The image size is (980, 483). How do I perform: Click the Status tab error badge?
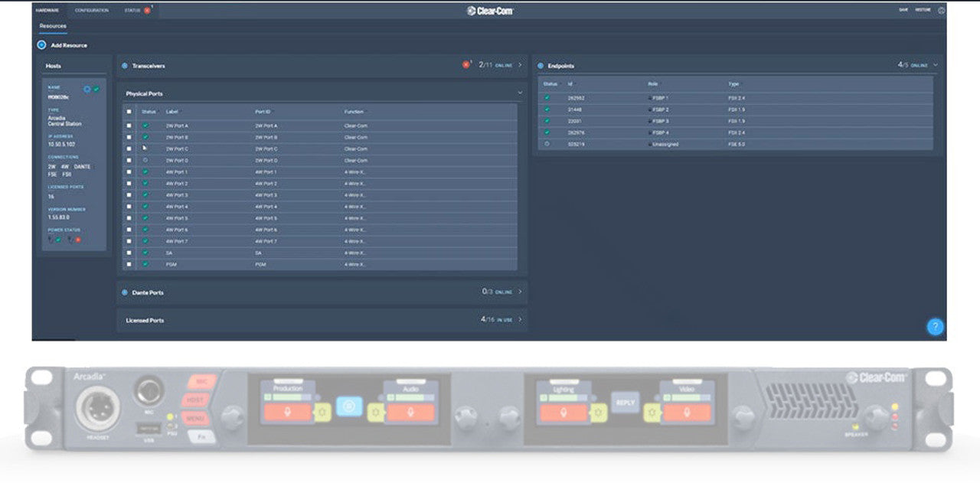pyautogui.click(x=147, y=10)
